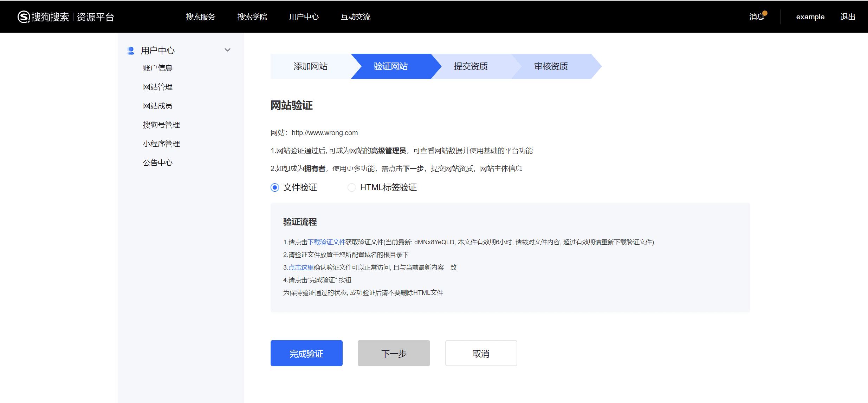The height and width of the screenshot is (403, 868).
Task: Click the 提交资质 step tab
Action: (471, 66)
